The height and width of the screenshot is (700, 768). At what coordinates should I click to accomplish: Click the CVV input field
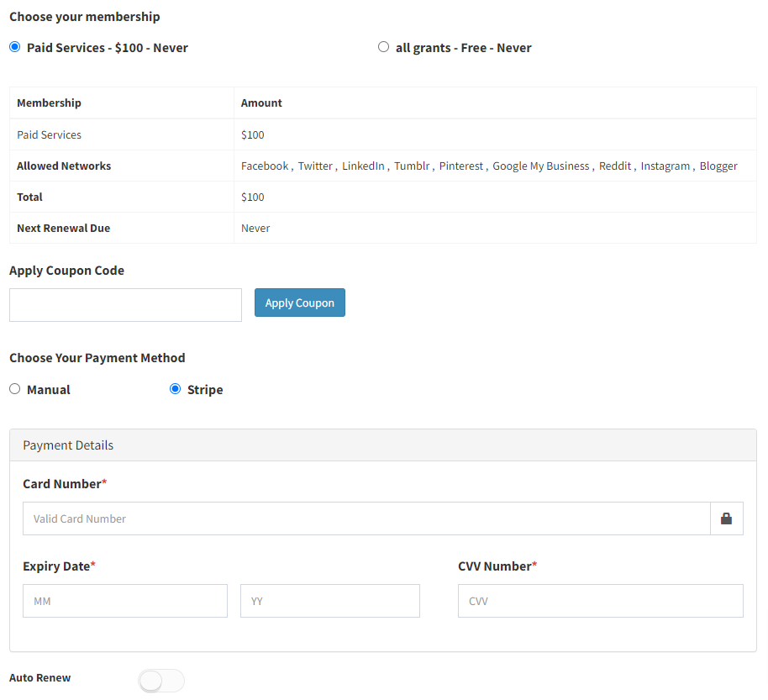coord(601,601)
